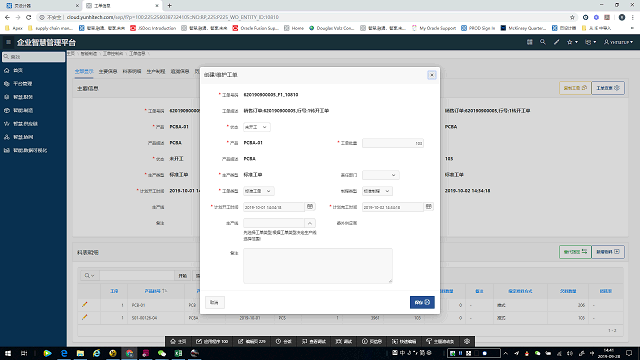Click the browser reload icon
640x360 pixels.
[x=29, y=17]
